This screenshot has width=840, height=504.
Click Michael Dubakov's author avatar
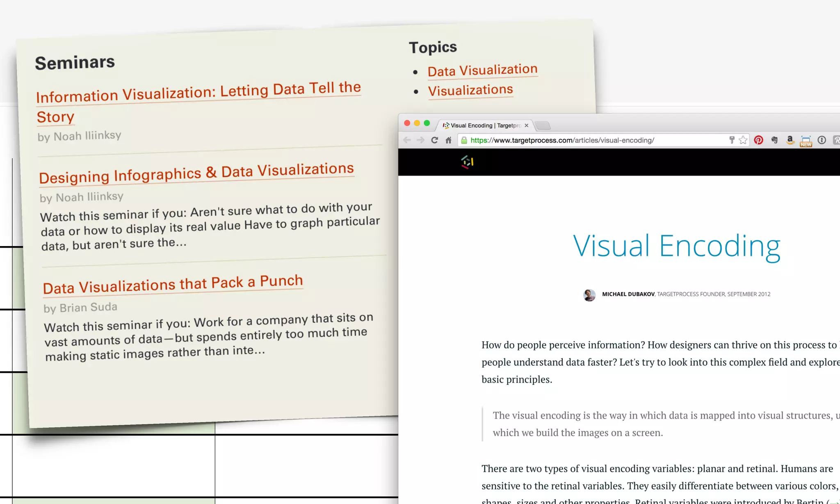[589, 295]
